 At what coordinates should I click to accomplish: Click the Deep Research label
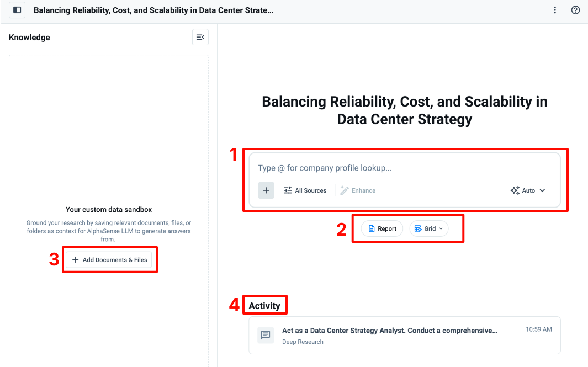click(x=303, y=342)
